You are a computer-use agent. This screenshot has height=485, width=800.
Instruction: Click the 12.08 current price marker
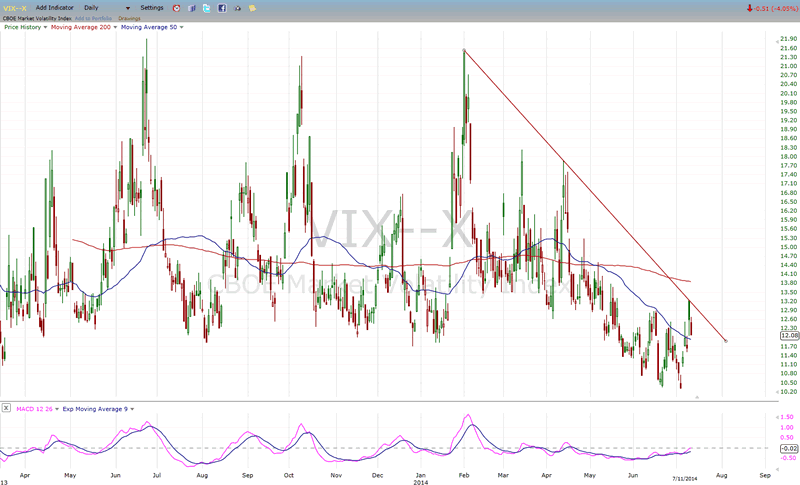(x=786, y=336)
